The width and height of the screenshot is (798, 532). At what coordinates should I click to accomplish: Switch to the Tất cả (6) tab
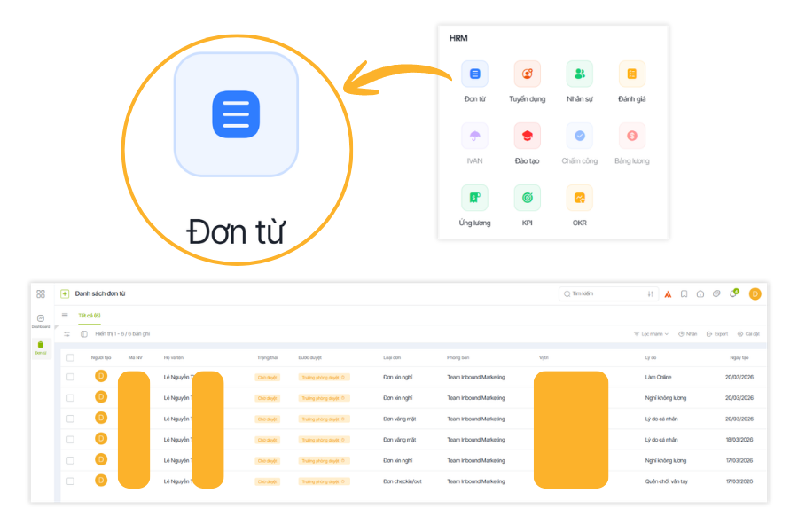point(89,315)
